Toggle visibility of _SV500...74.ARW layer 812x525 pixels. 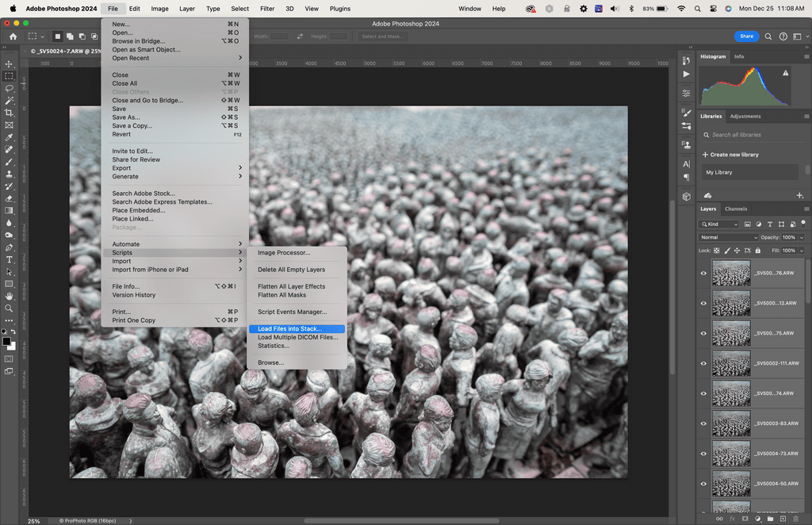(x=703, y=393)
